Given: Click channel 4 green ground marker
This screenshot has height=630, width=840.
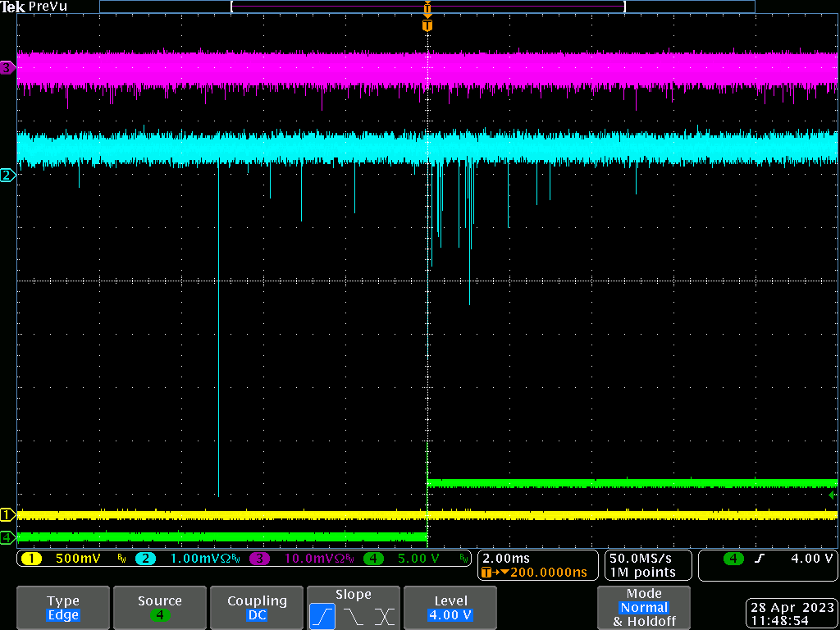Looking at the screenshot, I should point(7,537).
